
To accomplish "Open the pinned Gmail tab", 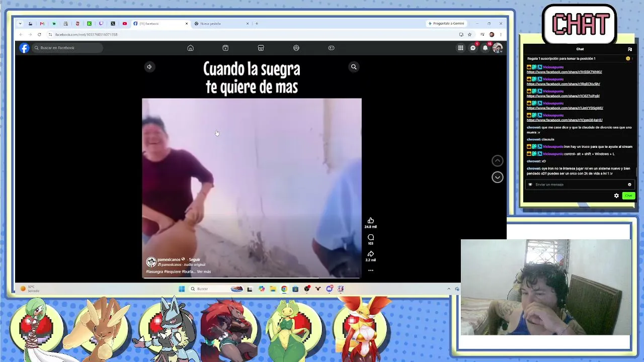I will click(x=42, y=24).
